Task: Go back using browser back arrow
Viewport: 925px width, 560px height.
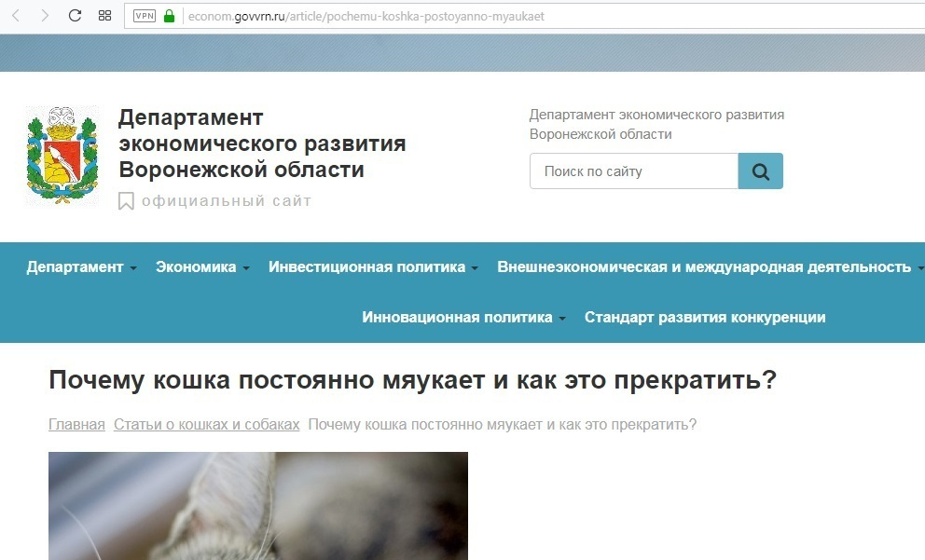Action: point(16,16)
